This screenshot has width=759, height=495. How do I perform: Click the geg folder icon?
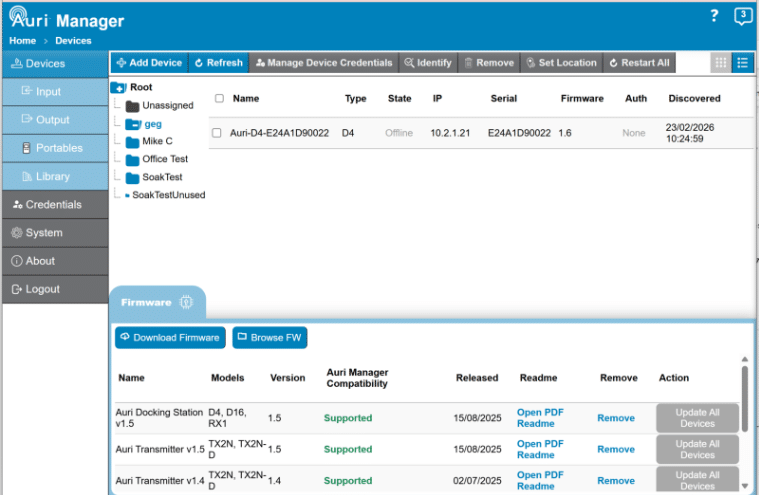click(x=133, y=124)
